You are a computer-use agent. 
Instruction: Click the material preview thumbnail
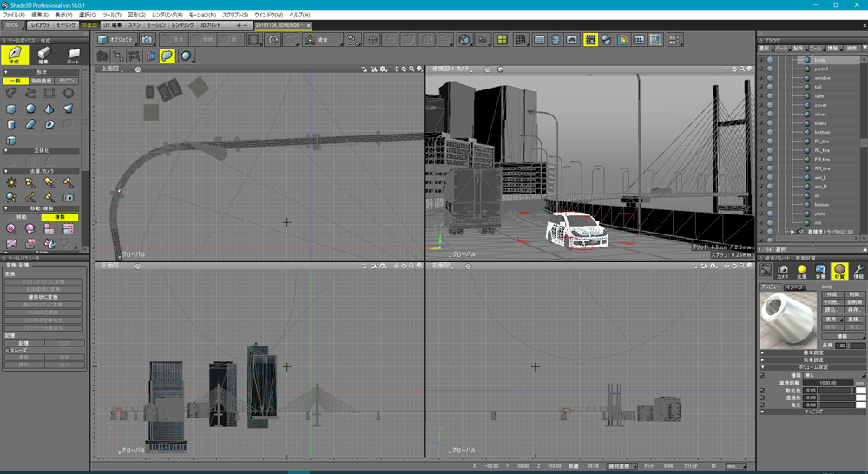788,319
